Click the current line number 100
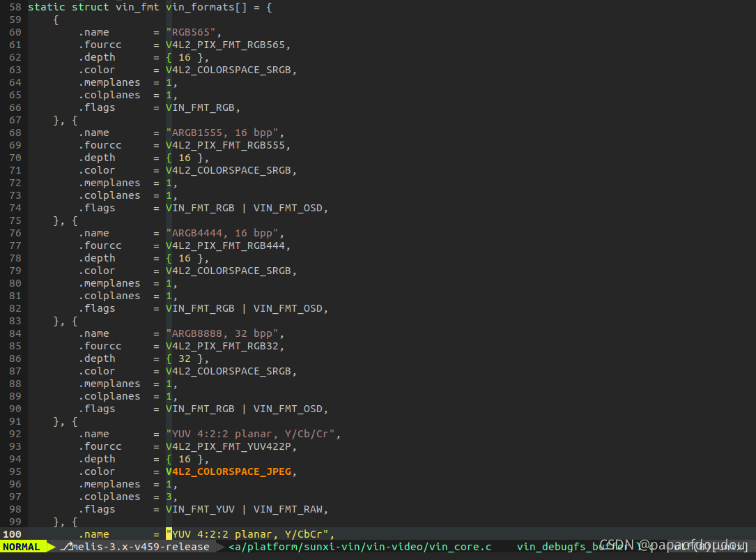756x560 pixels. pyautogui.click(x=12, y=534)
